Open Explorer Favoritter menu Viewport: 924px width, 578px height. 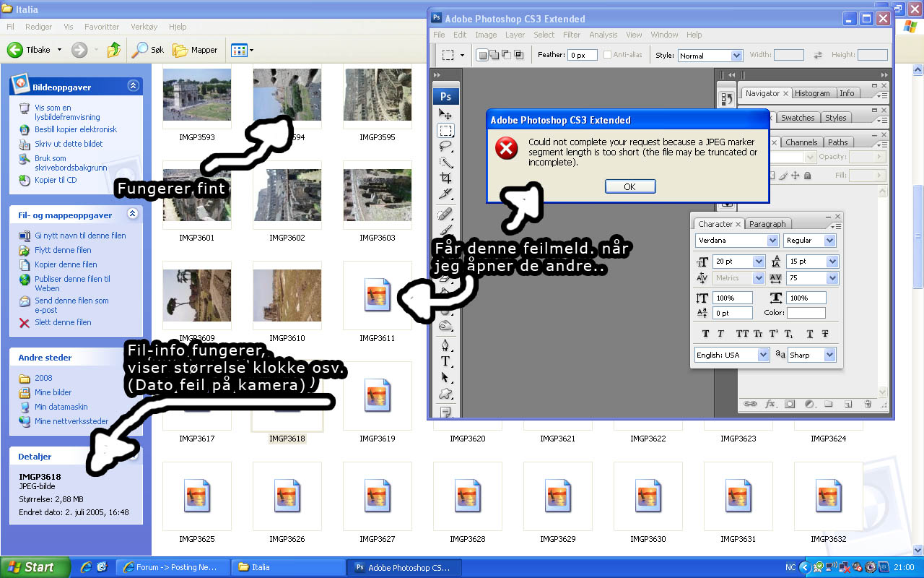coord(102,27)
